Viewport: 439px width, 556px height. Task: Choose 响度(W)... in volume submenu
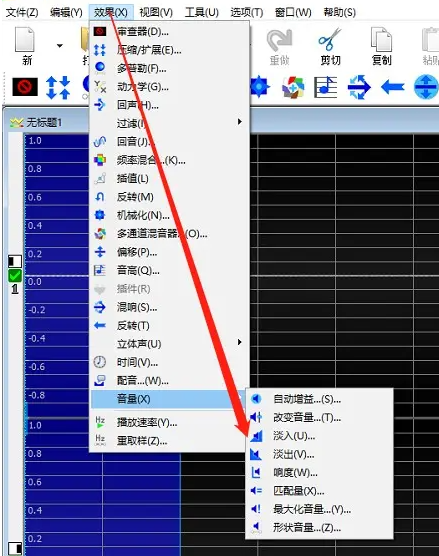pos(319,473)
